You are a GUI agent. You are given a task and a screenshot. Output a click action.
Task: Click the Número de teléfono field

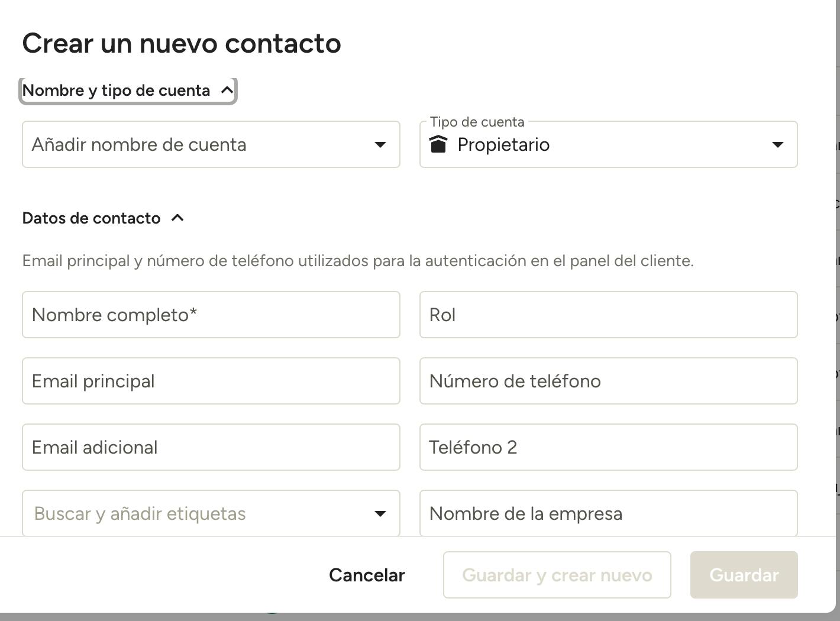coord(609,381)
